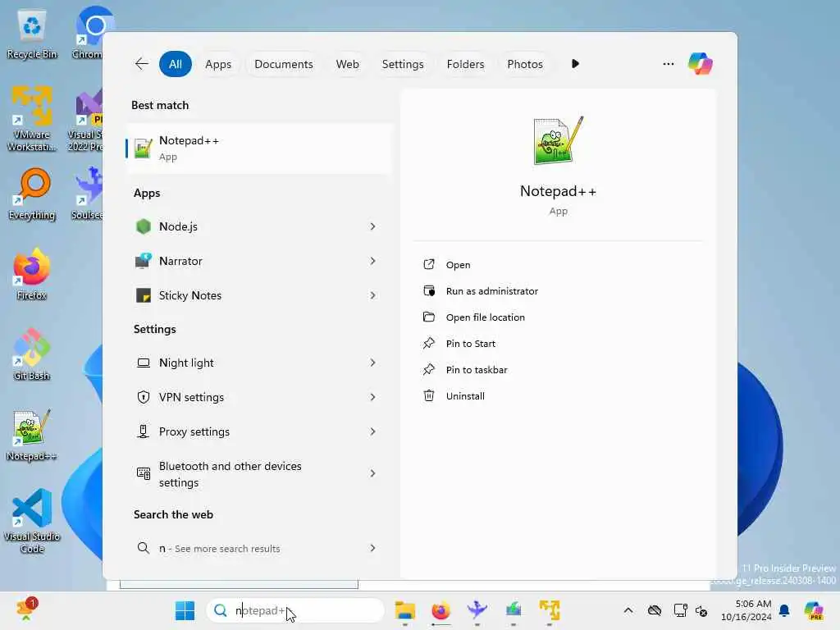Open the Recycle Bin desktop icon
This screenshot has height=630, width=840.
click(32, 34)
